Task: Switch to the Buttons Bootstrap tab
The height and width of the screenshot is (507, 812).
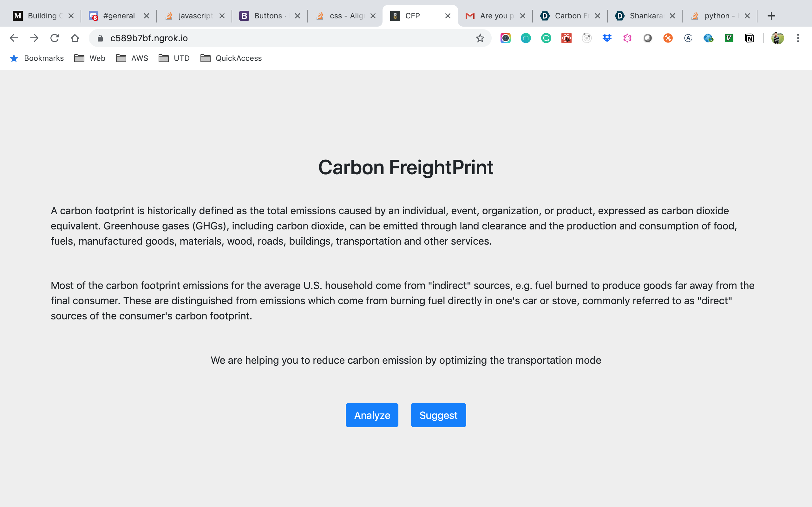Action: 267,16
